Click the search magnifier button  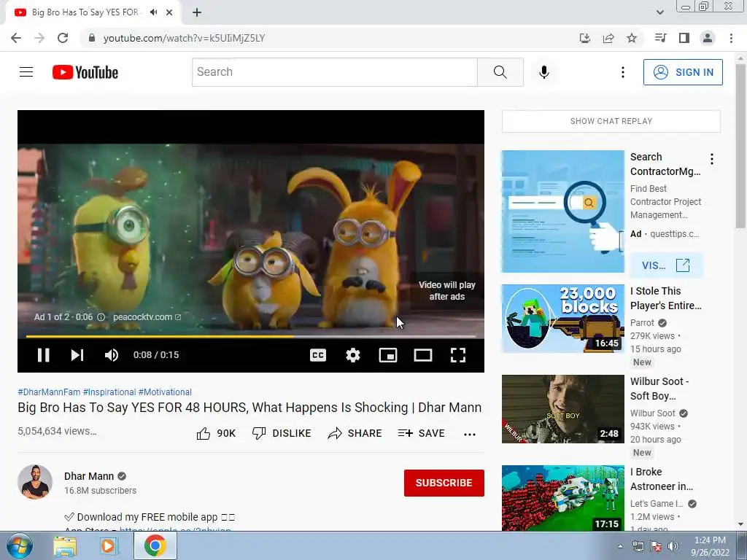[500, 72]
